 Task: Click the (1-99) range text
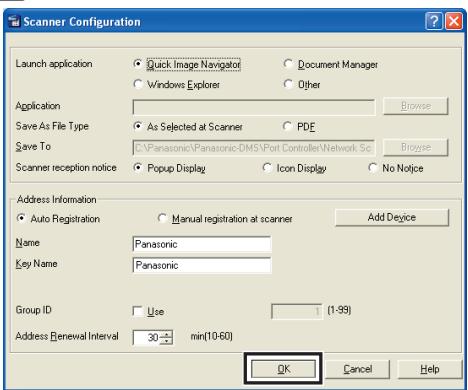click(339, 310)
